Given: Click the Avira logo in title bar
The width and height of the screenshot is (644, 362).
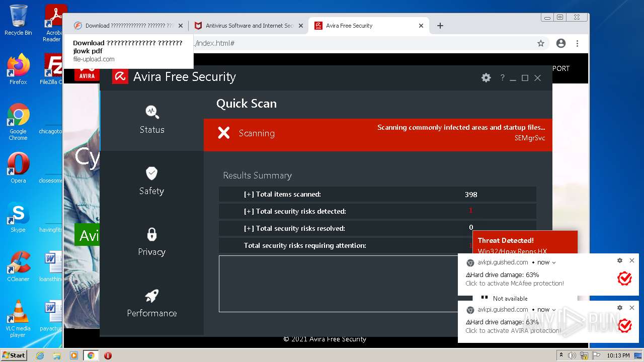Looking at the screenshot, I should [120, 76].
